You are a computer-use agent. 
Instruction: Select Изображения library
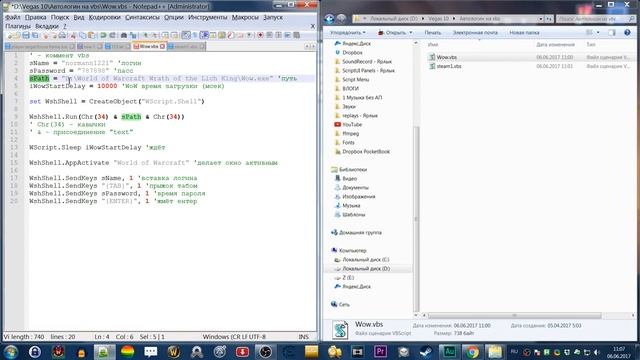(x=358, y=196)
